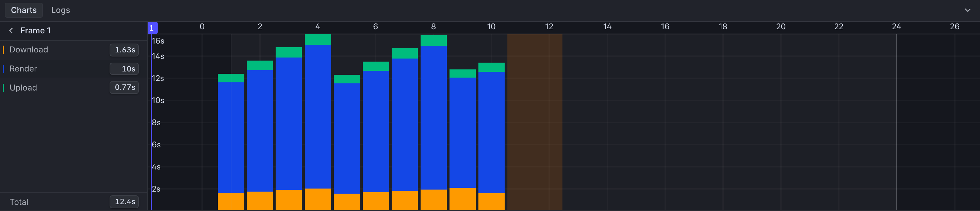Click the orange Download color marker
Screen dimensions: 980x211
[x=3, y=50]
